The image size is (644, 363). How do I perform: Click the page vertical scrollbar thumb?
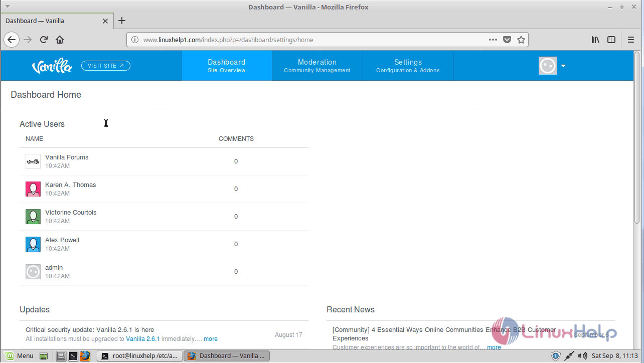(637, 138)
